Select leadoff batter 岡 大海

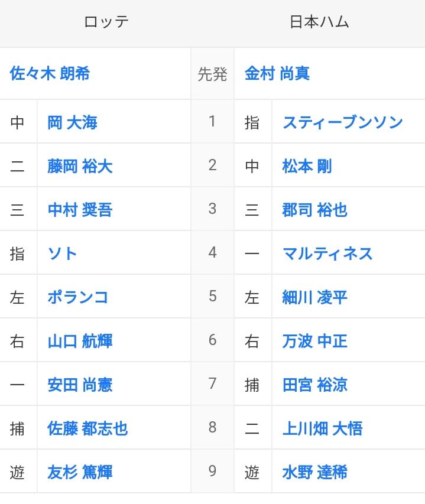(72, 122)
